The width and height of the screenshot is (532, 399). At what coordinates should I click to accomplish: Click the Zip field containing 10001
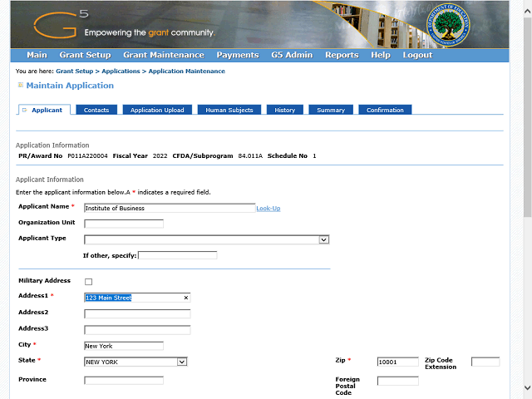coord(397,362)
